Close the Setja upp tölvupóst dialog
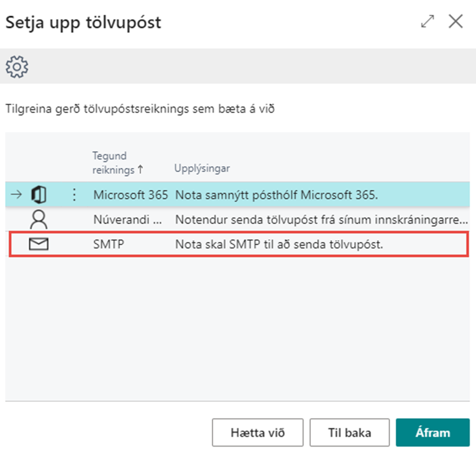Image resolution: width=476 pixels, height=451 pixels. pos(455,22)
